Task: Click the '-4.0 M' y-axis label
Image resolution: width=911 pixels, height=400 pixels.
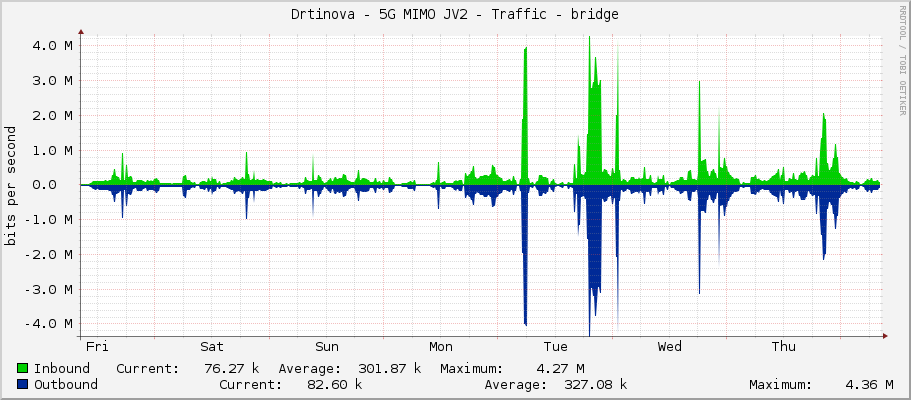Action: [x=49, y=324]
